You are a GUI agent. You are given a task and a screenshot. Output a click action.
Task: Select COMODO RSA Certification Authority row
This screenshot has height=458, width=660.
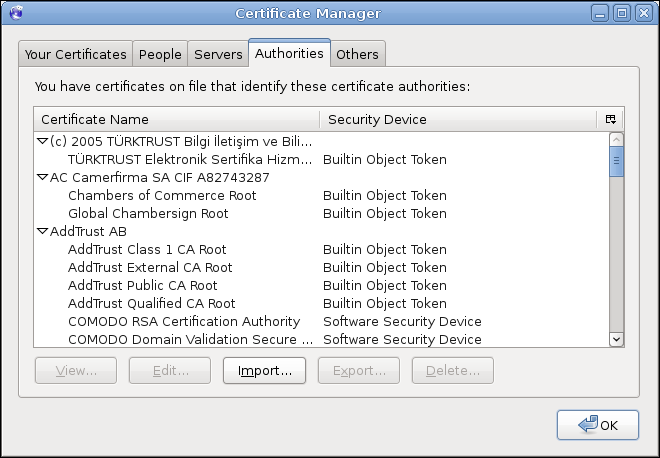(x=322, y=322)
